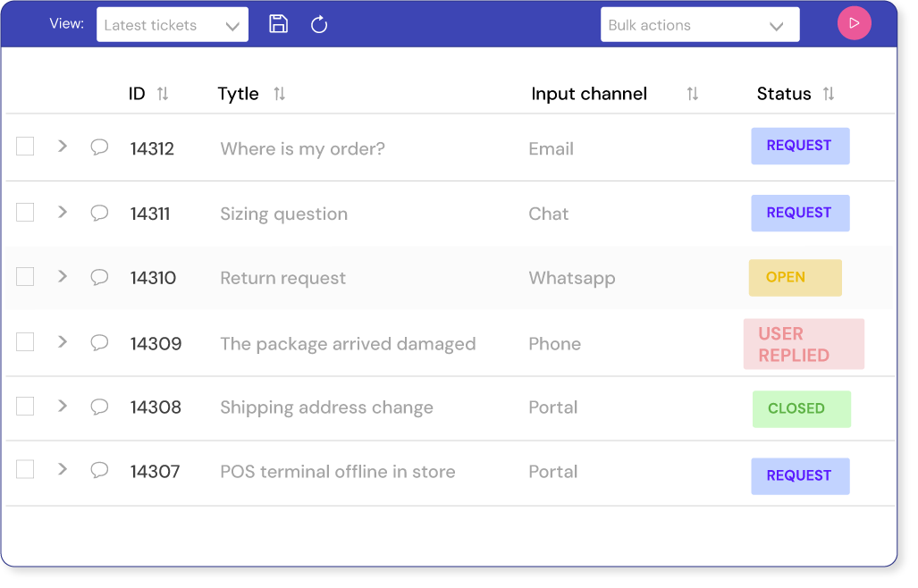
Task: Open comments for ticket 14312
Action: 99,147
